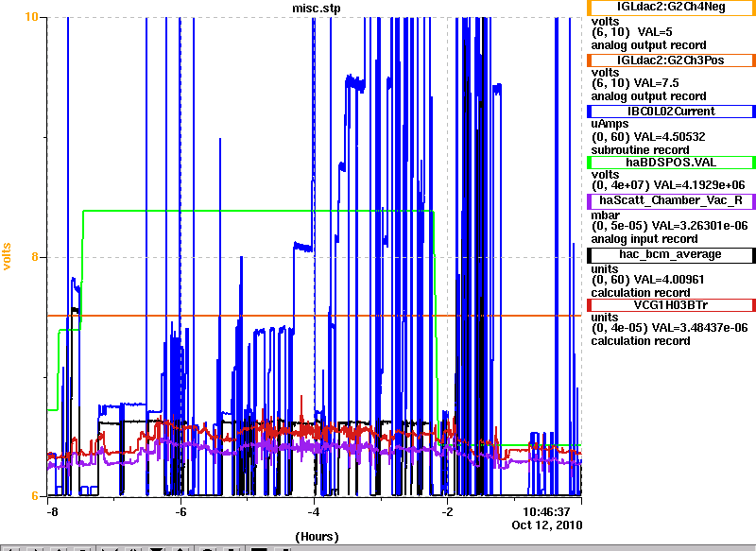Click calculation record under VCG1H03BTr
This screenshot has height=551, width=756.
coord(641,341)
